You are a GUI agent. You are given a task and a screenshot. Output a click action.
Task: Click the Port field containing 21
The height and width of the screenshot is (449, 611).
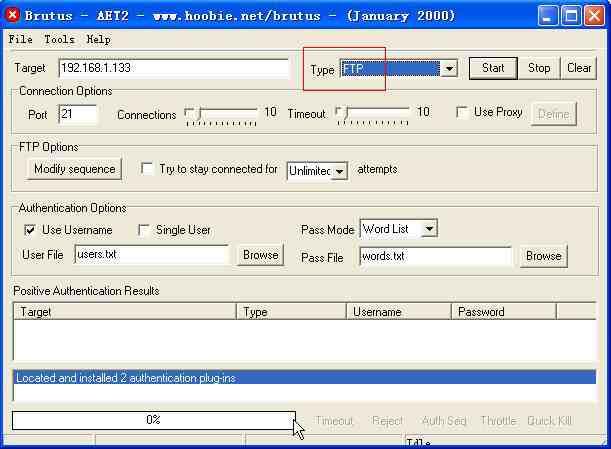[x=78, y=114]
